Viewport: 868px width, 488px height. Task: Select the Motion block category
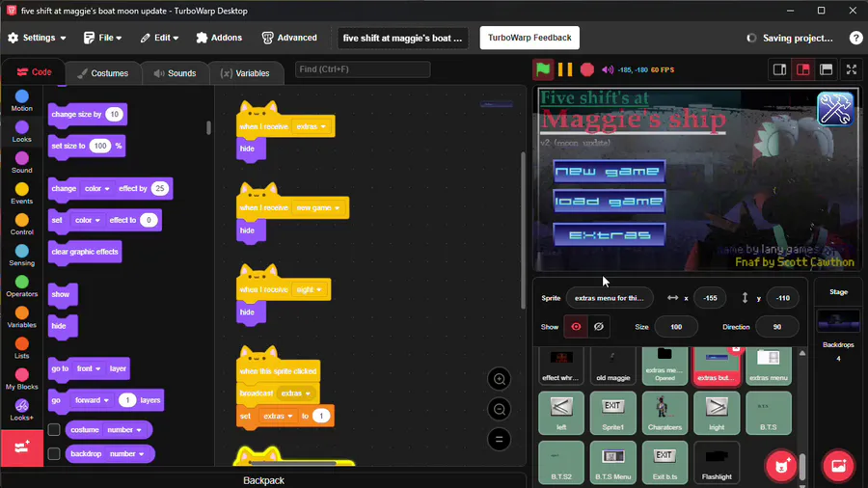[x=21, y=101]
